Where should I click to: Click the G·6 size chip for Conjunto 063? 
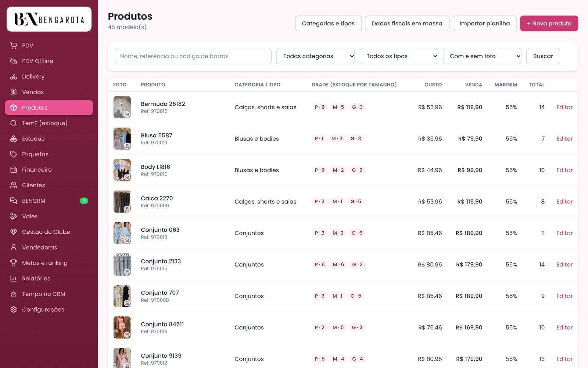[357, 233]
